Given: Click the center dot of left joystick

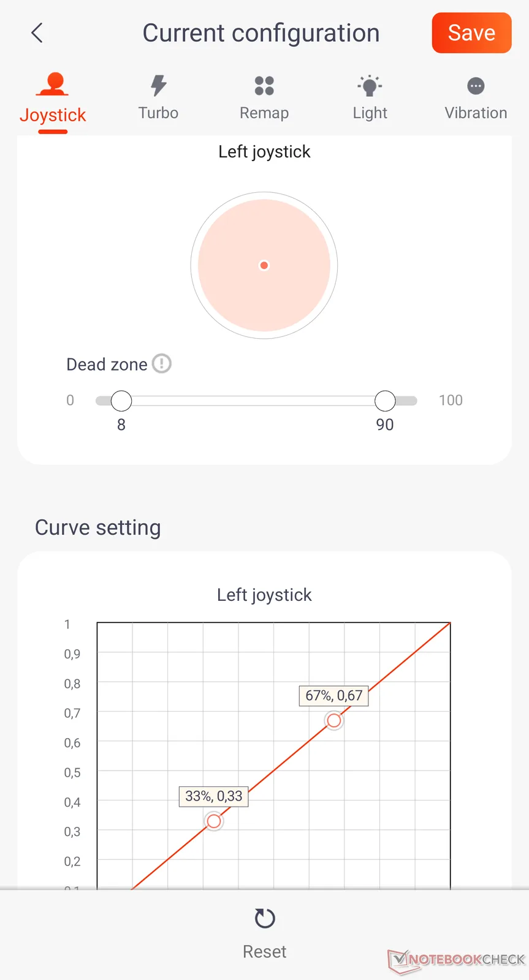Looking at the screenshot, I should click(264, 265).
